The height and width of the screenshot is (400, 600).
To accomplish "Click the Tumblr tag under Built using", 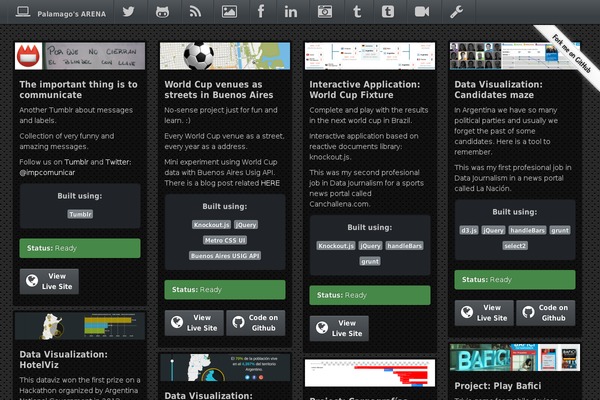I will (x=80, y=214).
